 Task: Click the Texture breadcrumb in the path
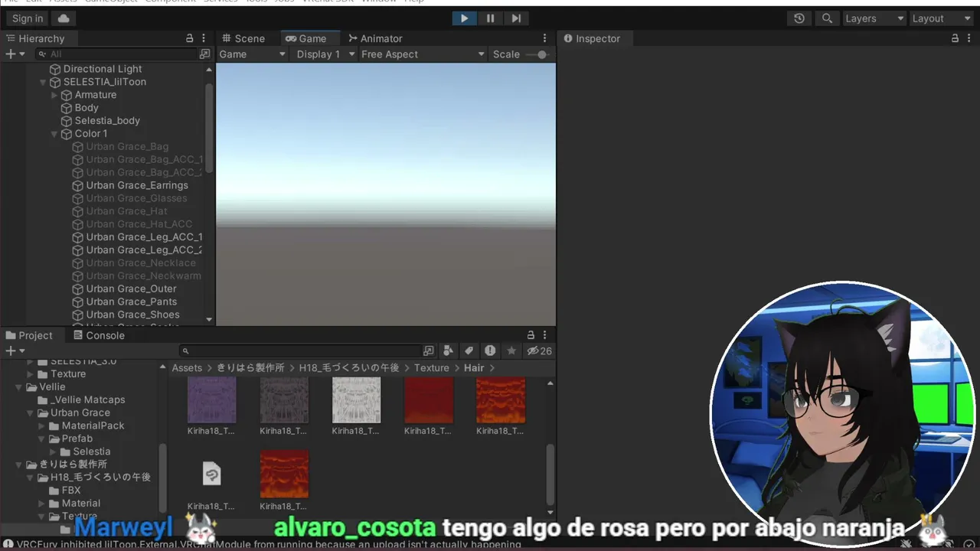point(432,368)
